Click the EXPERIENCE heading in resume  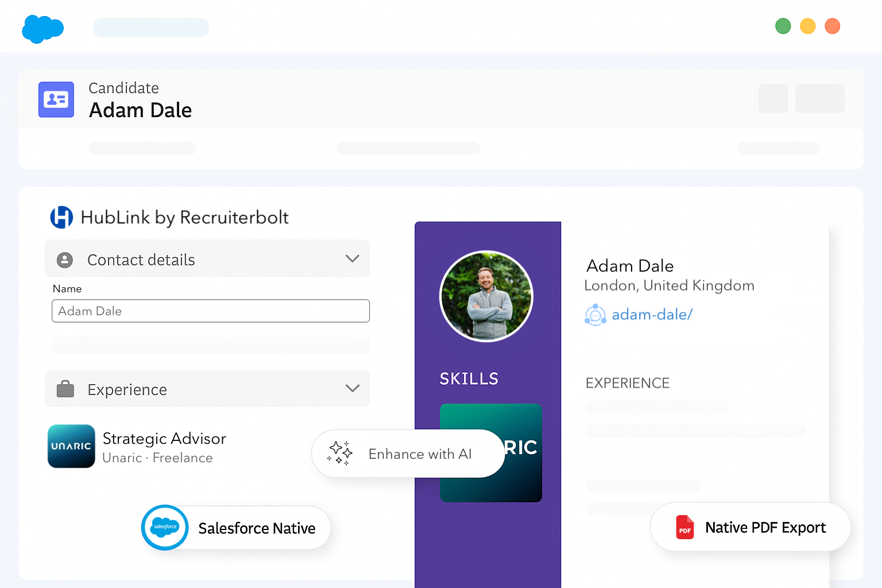pyautogui.click(x=628, y=383)
